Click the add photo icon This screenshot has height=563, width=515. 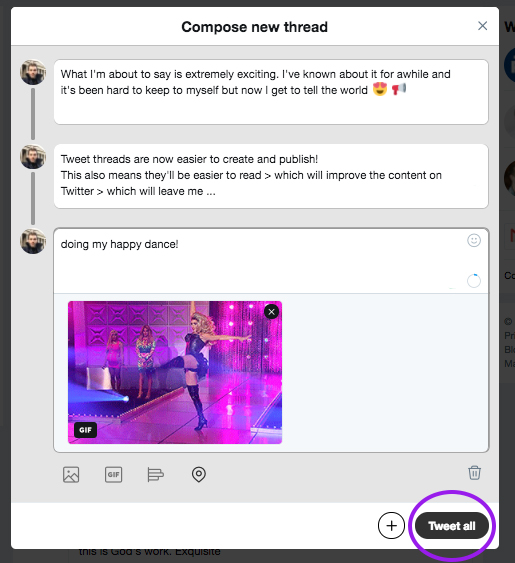(x=71, y=474)
